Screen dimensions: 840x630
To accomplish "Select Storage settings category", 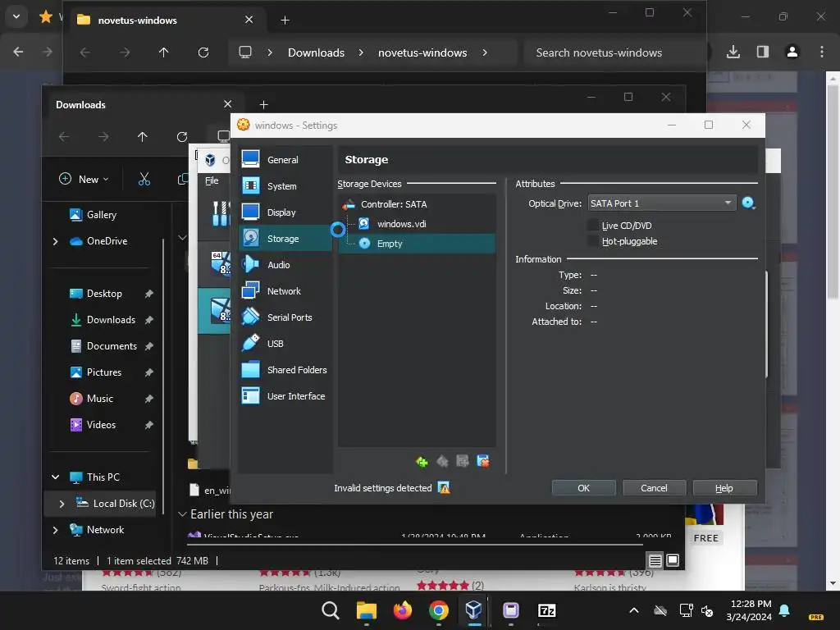I will (x=285, y=239).
